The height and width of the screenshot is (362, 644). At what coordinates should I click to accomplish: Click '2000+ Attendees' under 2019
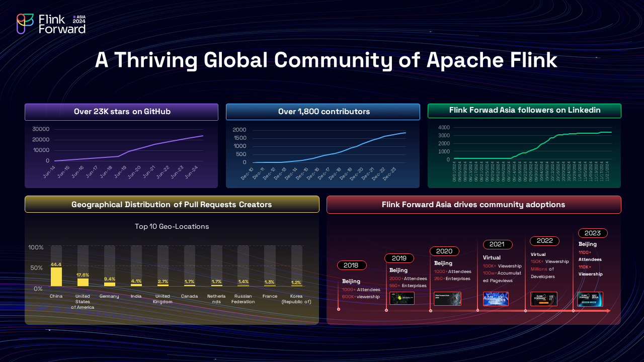[x=408, y=279]
